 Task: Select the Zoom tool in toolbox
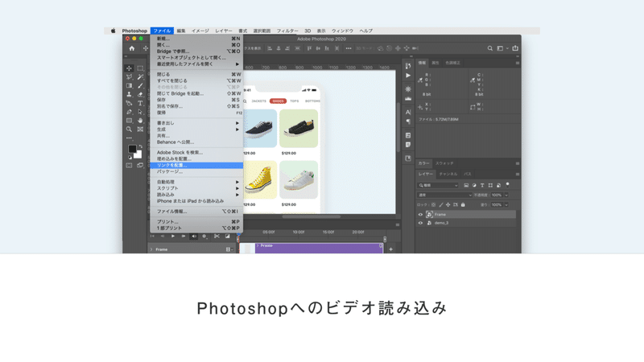(x=130, y=130)
